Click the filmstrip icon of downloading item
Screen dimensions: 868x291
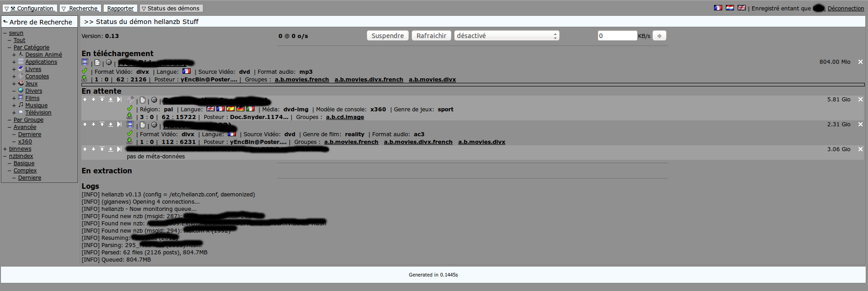85,62
